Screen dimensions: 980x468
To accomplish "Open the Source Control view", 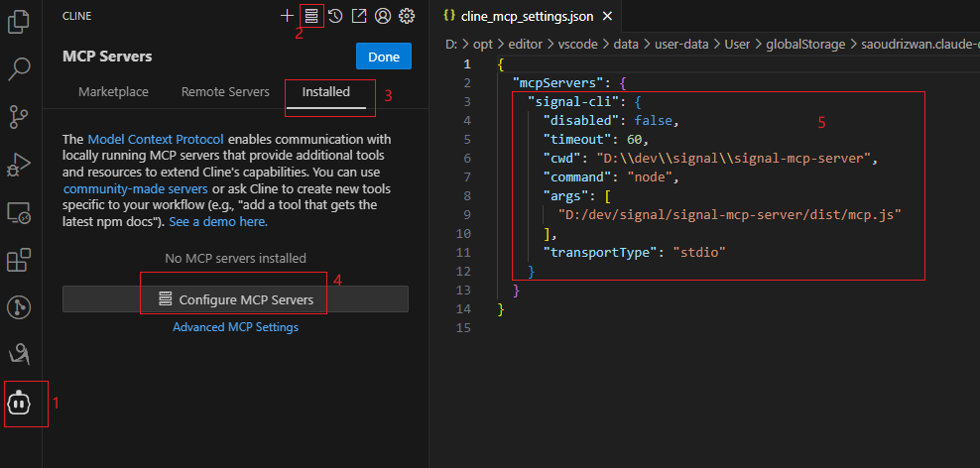I will pos(19,117).
